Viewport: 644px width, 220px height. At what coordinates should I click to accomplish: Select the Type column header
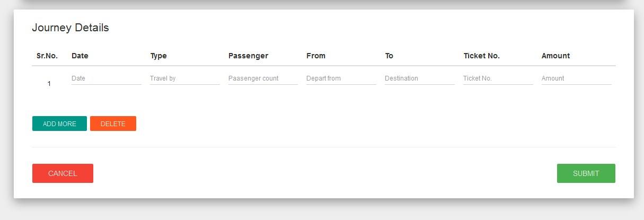[x=158, y=56]
